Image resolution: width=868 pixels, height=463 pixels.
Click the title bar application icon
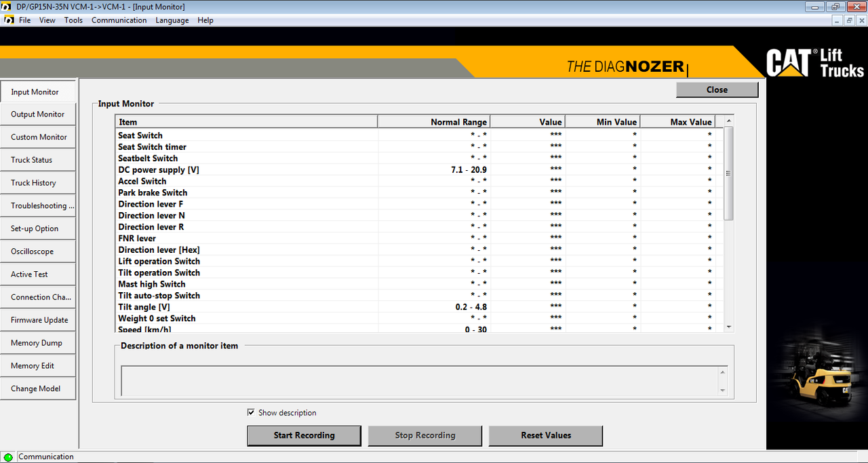point(7,7)
